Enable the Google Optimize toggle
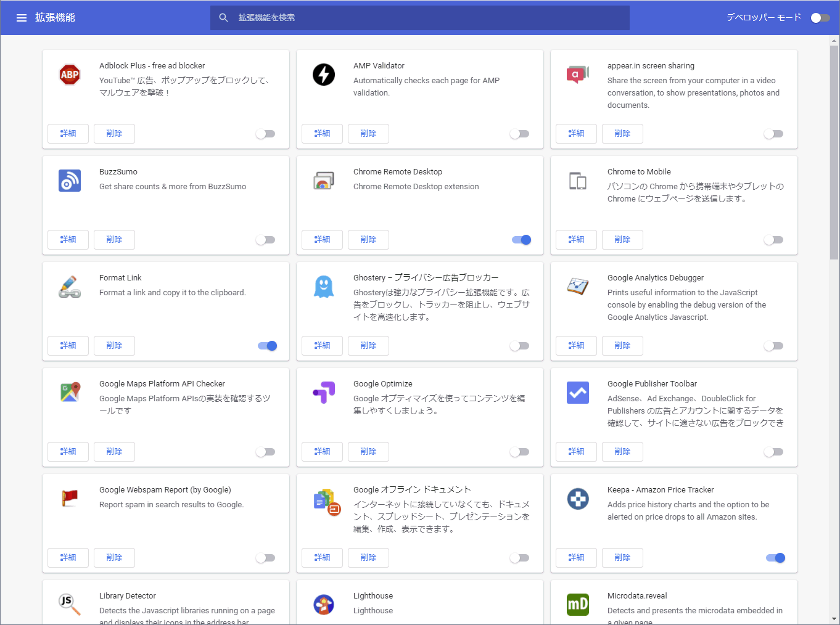 point(520,452)
